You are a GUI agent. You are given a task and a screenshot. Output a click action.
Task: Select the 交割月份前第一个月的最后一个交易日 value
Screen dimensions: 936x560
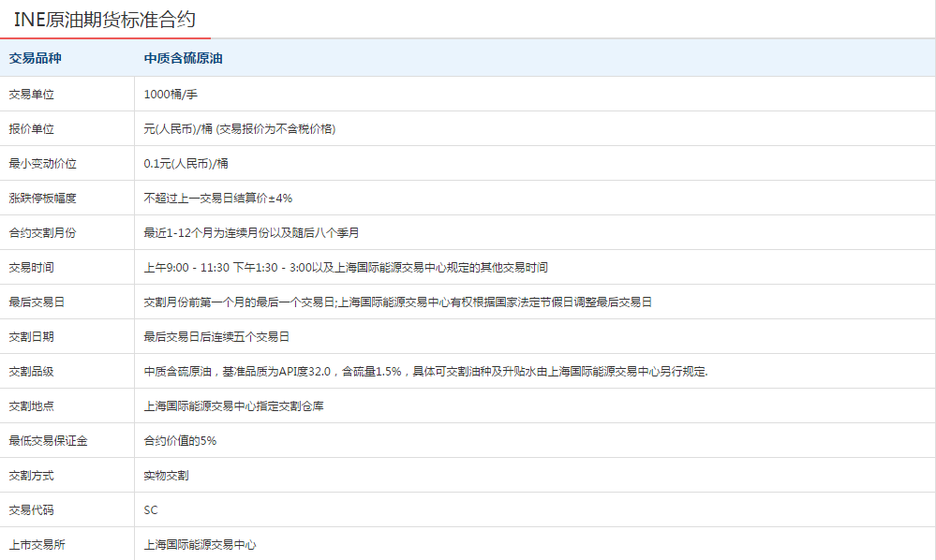(397, 302)
